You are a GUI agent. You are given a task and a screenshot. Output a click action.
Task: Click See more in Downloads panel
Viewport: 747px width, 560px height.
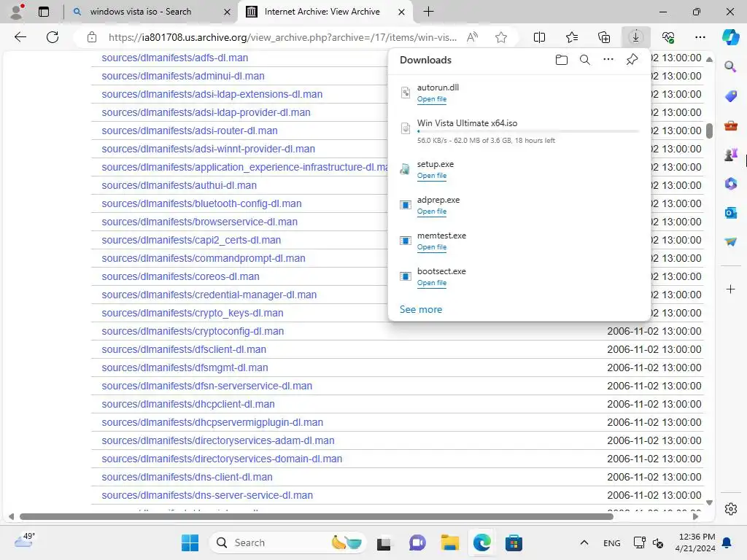click(x=421, y=309)
